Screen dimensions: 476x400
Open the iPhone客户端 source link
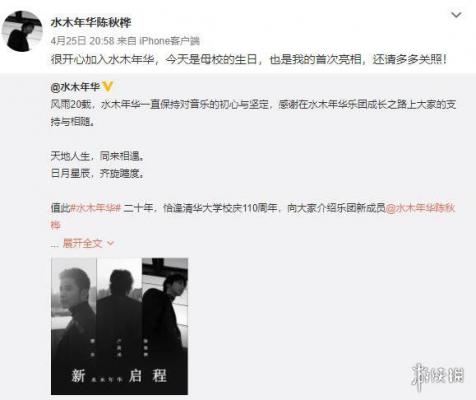pos(169,41)
